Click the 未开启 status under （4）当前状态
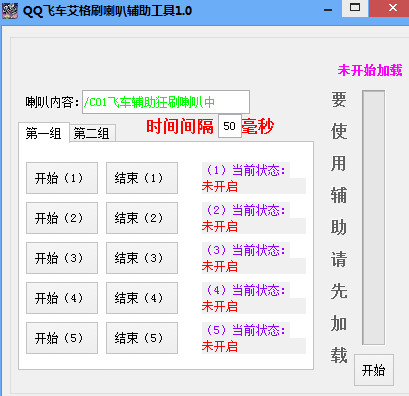 (220, 306)
